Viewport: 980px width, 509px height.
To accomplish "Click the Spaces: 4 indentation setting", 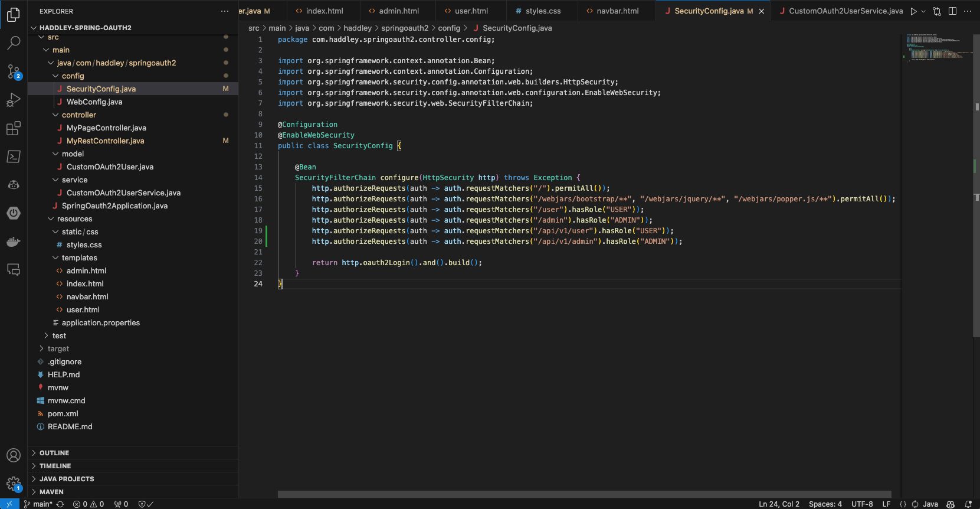I will 825,504.
